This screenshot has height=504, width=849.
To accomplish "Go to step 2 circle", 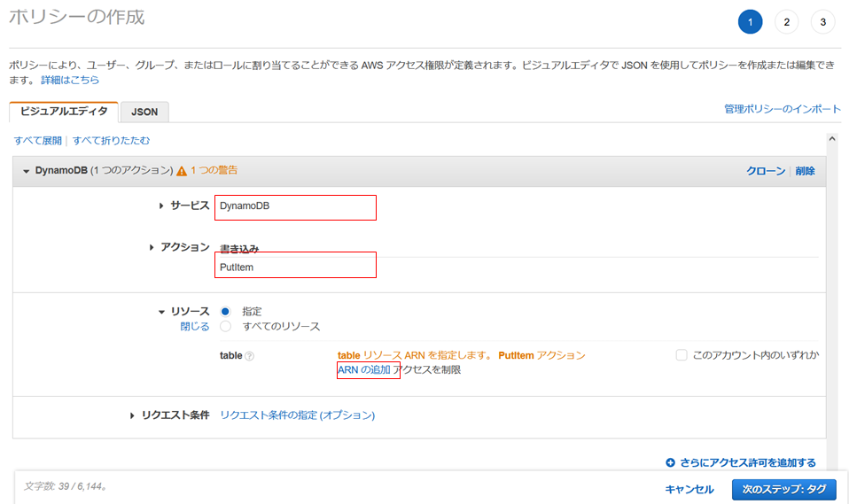I will pos(786,21).
